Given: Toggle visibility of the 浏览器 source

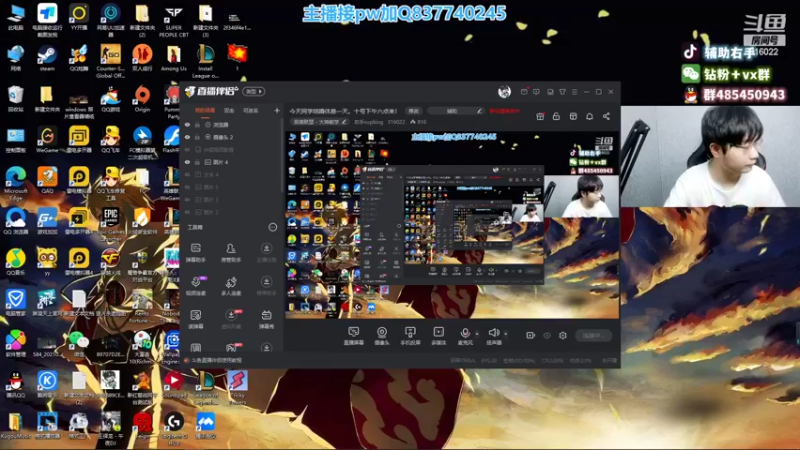Looking at the screenshot, I should [x=187, y=124].
